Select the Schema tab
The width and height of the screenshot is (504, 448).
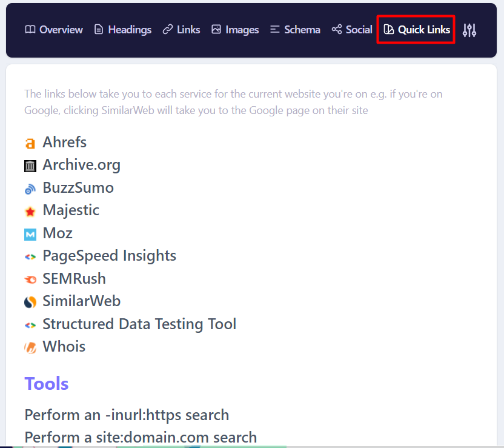[x=295, y=30]
